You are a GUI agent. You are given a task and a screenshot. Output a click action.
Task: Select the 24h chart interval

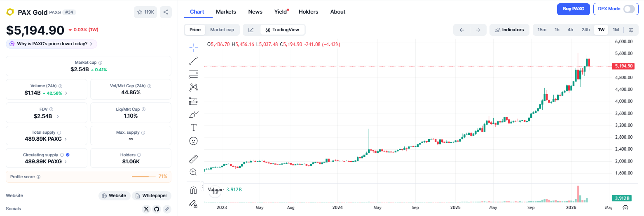pos(585,30)
